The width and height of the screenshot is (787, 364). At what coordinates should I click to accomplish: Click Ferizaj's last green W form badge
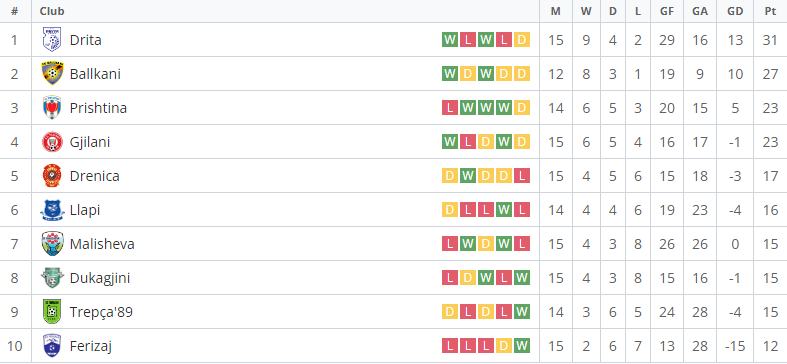(x=522, y=346)
